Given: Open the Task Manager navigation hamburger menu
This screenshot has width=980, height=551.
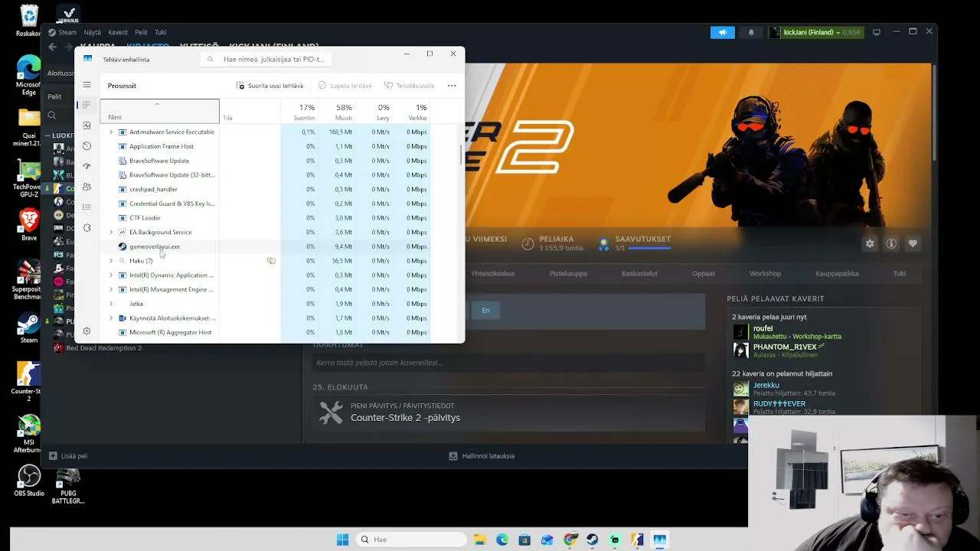Looking at the screenshot, I should coord(87,85).
